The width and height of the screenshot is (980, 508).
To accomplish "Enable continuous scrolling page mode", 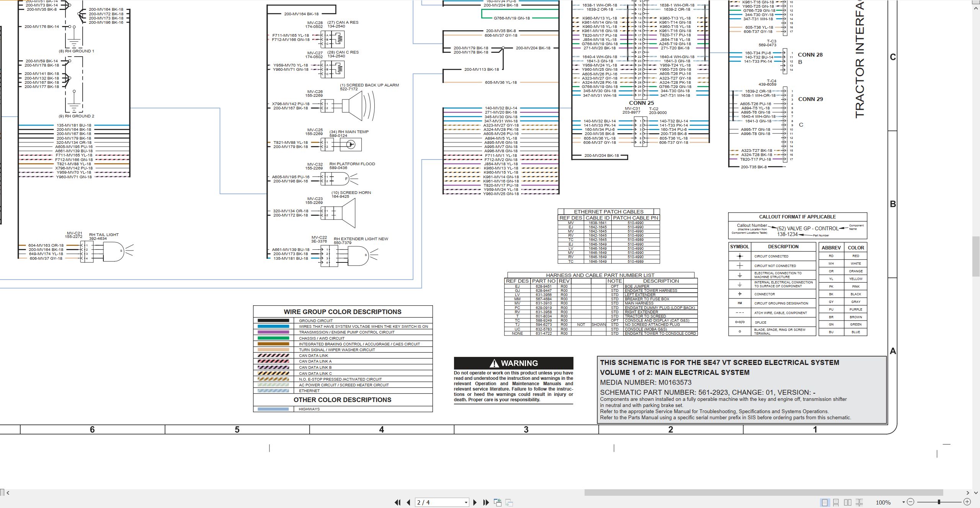I will 836,502.
